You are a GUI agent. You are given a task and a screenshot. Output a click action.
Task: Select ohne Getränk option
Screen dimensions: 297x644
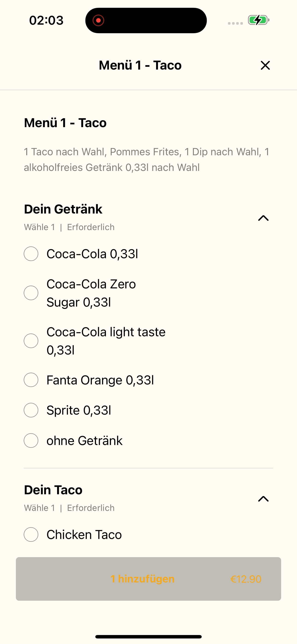[31, 440]
